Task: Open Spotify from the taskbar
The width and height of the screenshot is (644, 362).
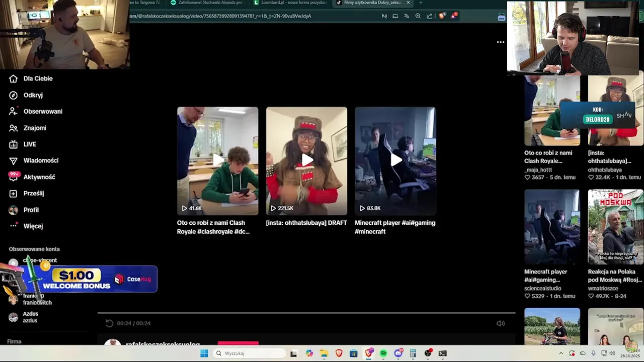Action: point(383,353)
